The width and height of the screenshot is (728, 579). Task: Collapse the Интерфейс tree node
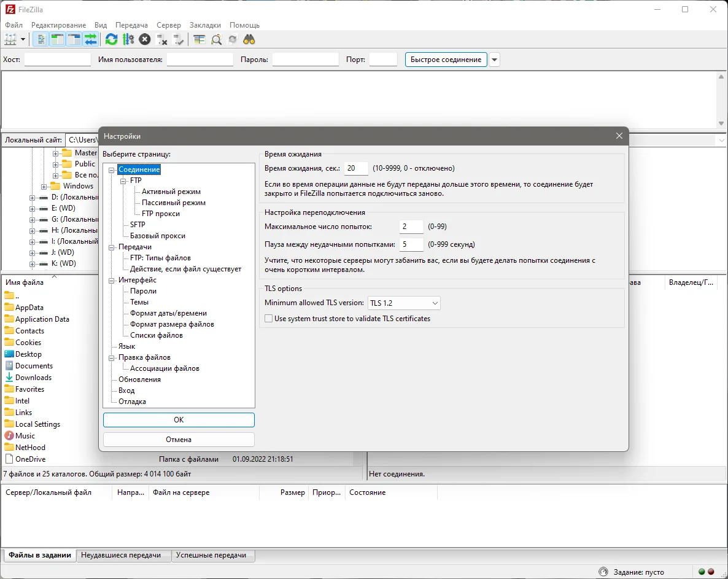click(112, 281)
